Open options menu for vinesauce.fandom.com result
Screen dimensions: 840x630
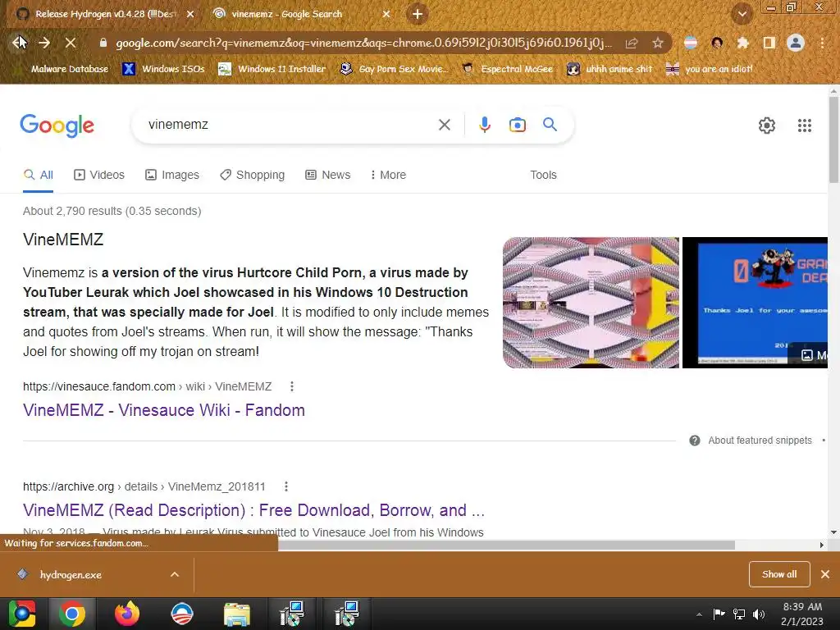click(x=291, y=386)
